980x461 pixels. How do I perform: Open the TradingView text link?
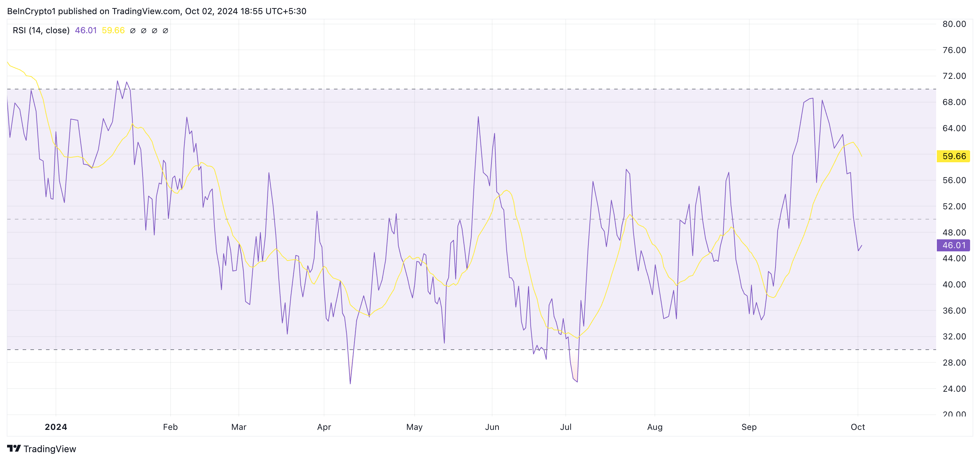click(50, 449)
